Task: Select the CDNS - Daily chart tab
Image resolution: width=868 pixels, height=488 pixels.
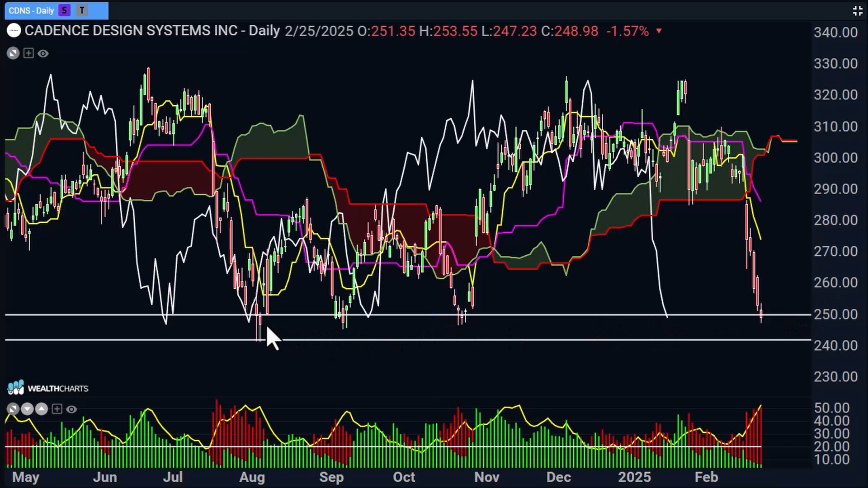Action: click(x=57, y=10)
